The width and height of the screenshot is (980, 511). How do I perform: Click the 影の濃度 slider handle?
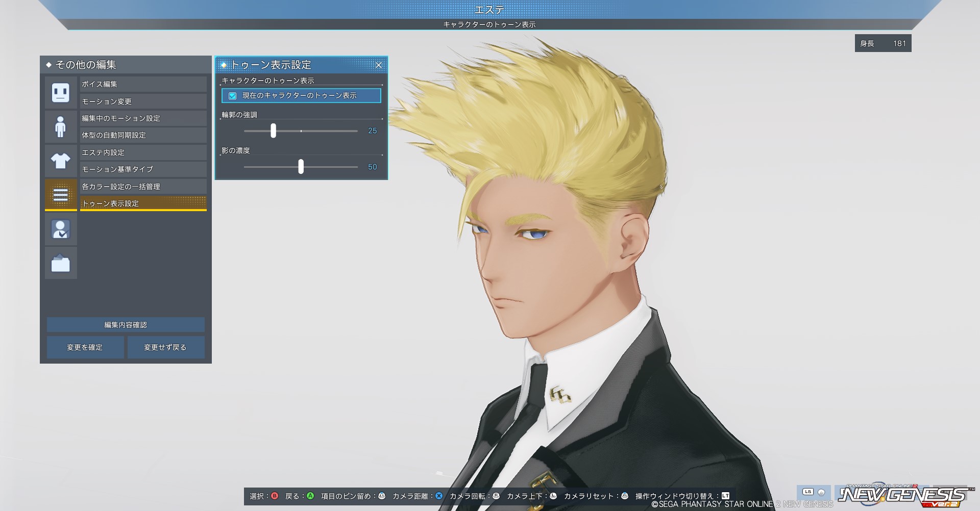pyautogui.click(x=301, y=167)
